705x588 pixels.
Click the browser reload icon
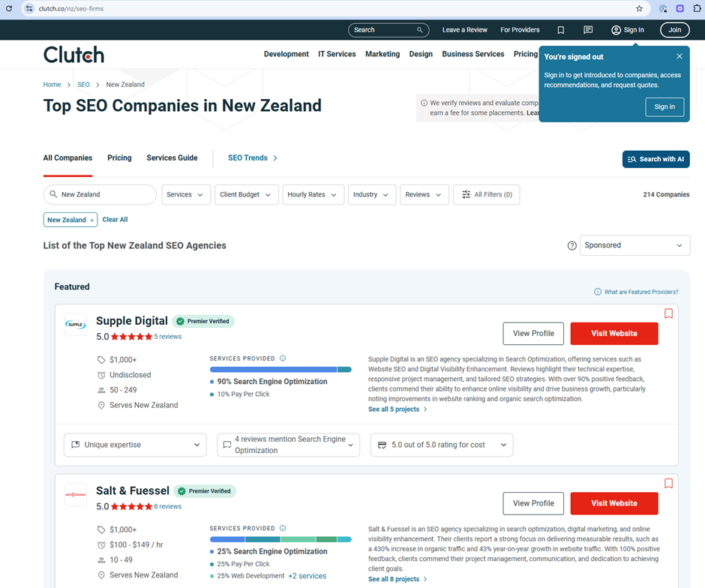point(8,8)
